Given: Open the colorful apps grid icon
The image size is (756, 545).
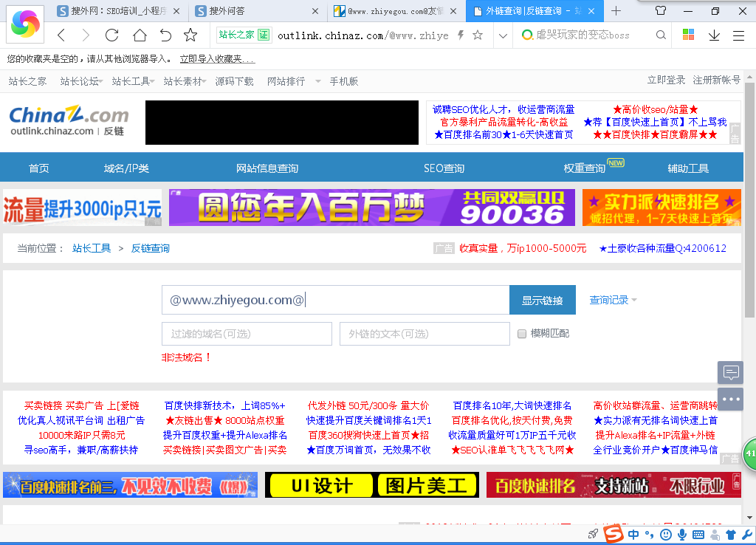Looking at the screenshot, I should pos(688,35).
